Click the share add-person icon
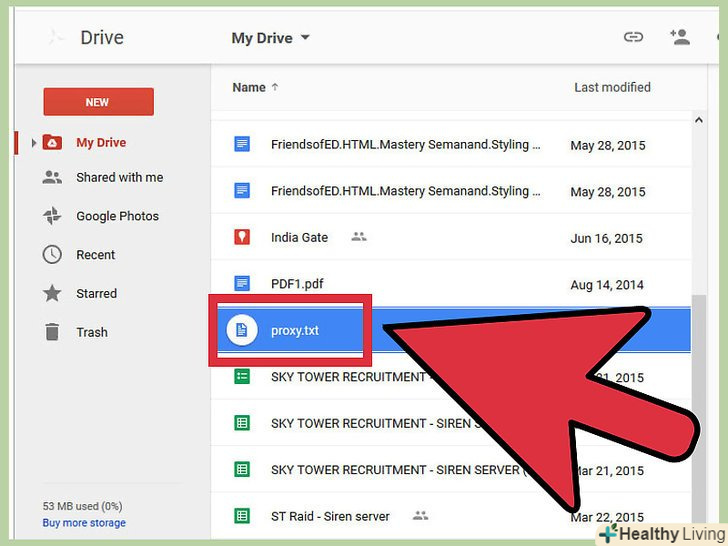 tap(680, 37)
